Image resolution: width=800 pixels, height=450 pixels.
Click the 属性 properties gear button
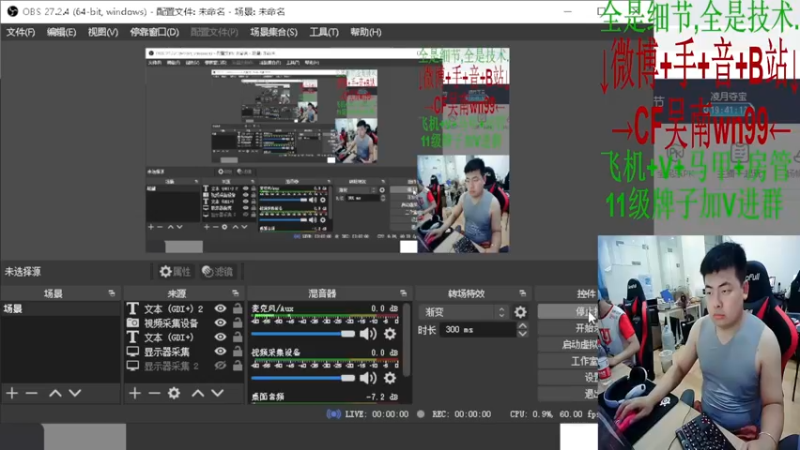click(x=175, y=271)
